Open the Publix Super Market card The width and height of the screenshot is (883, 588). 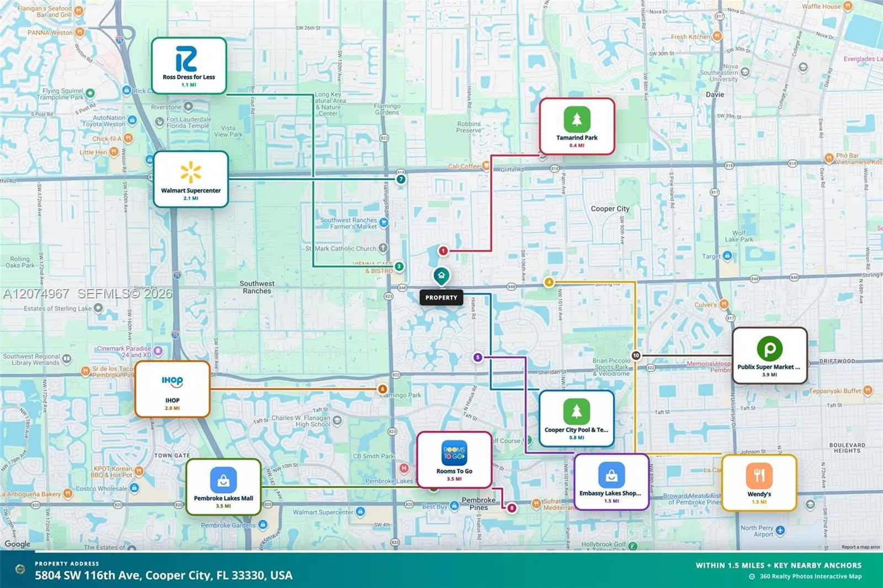tap(769, 355)
